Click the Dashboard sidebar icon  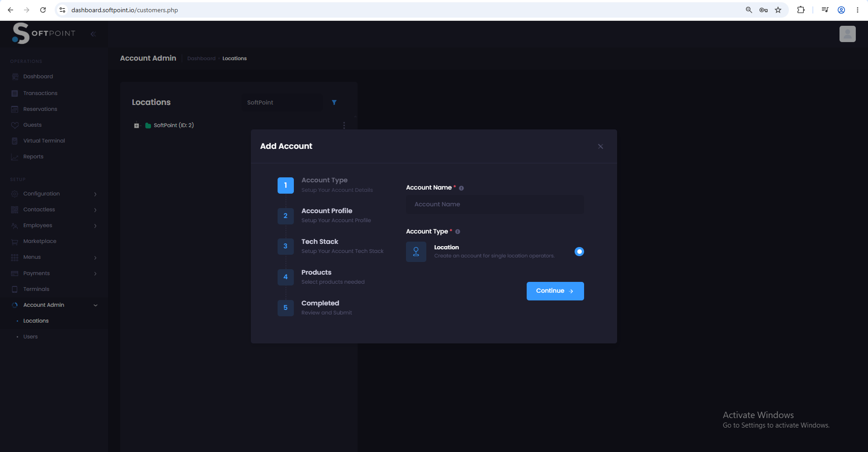(14, 77)
